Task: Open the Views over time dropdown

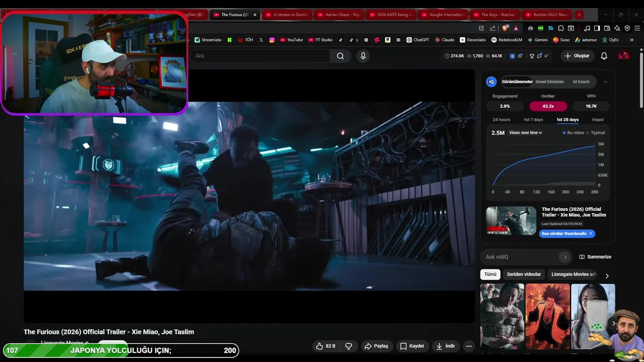Action: [x=525, y=133]
